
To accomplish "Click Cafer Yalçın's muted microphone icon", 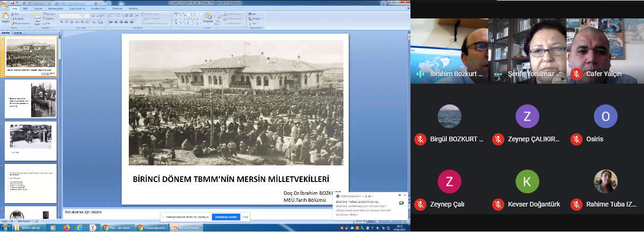I will pyautogui.click(x=576, y=74).
